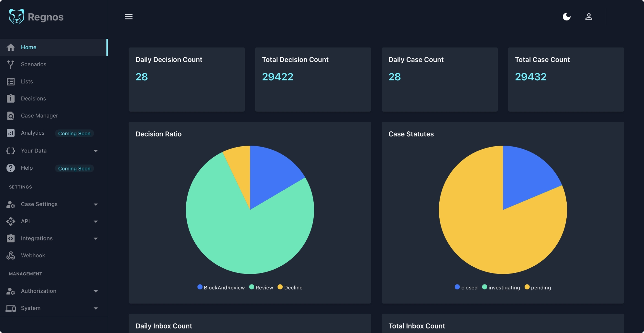Click the Total Decision Count card
The width and height of the screenshot is (644, 333).
pyautogui.click(x=313, y=79)
